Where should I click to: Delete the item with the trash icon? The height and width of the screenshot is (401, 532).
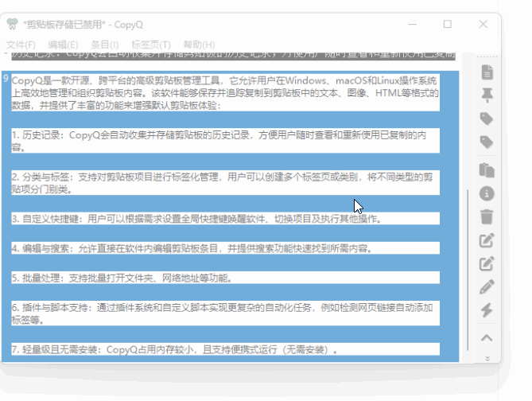487,216
